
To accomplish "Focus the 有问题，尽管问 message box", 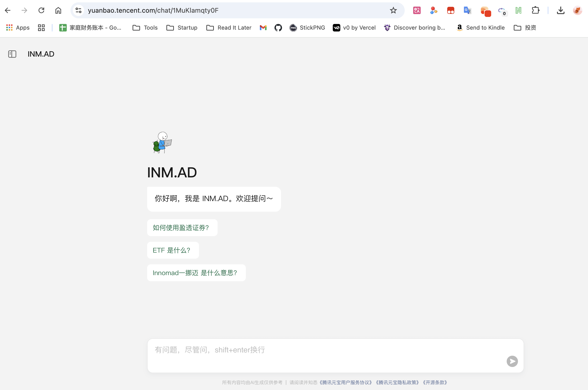I will 335,355.
